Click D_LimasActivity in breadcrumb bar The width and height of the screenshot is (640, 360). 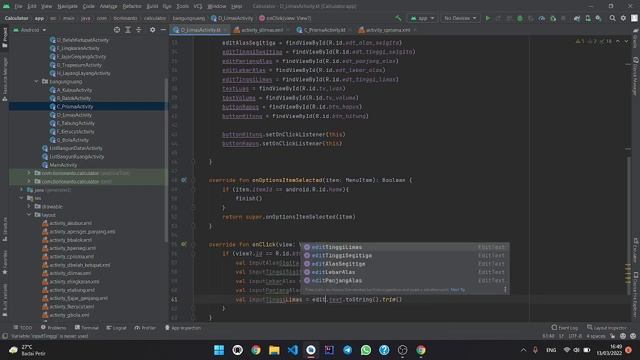pyautogui.click(x=232, y=18)
